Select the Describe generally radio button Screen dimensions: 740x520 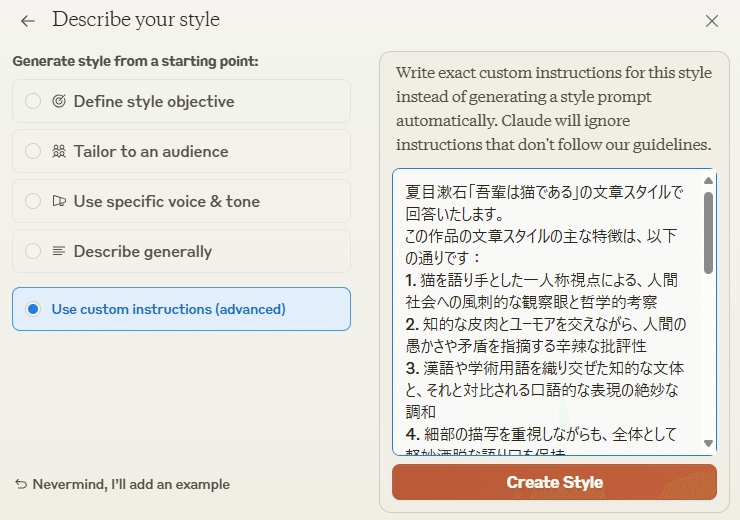coord(33,251)
